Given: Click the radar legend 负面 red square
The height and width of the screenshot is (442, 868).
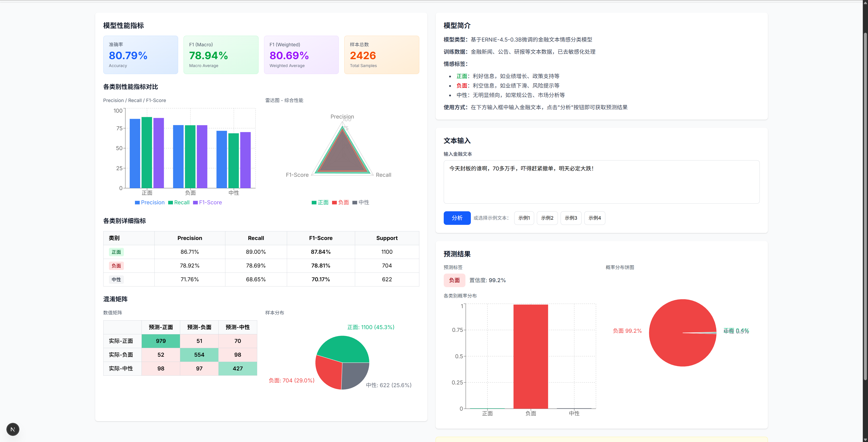Looking at the screenshot, I should click(x=334, y=203).
